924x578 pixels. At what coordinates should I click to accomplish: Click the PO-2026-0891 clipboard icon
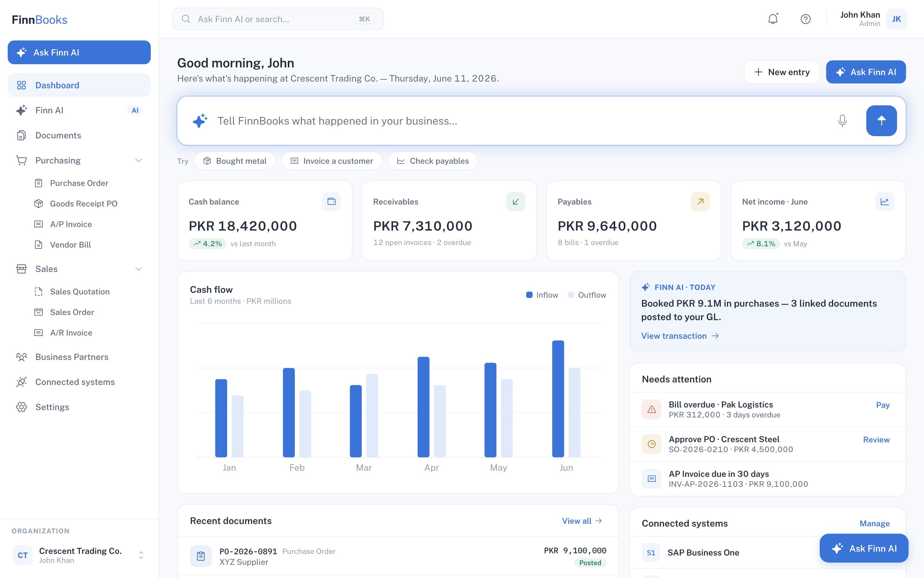pos(201,556)
